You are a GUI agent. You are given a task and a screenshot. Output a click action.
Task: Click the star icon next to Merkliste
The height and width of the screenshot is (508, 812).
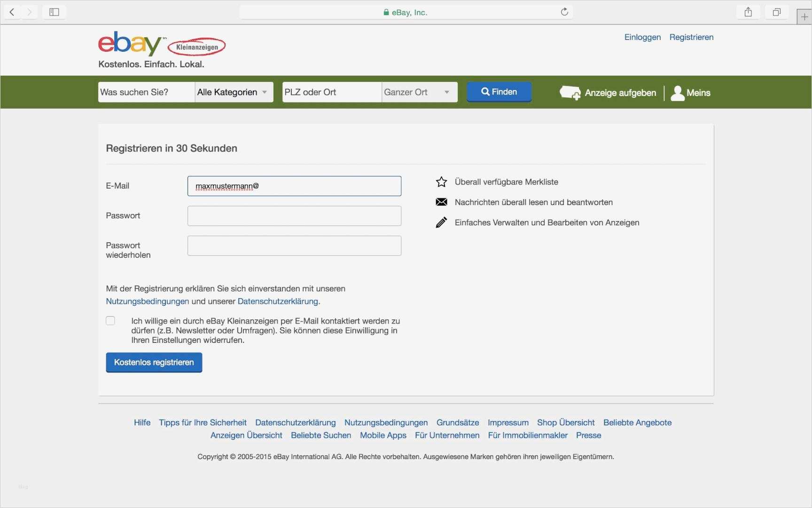[441, 182]
